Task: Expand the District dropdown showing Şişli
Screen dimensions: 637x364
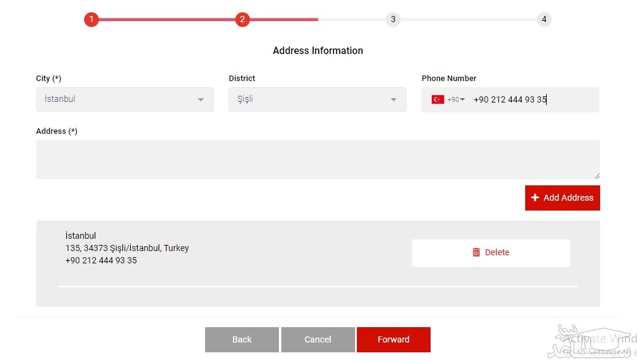Action: pyautogui.click(x=318, y=99)
